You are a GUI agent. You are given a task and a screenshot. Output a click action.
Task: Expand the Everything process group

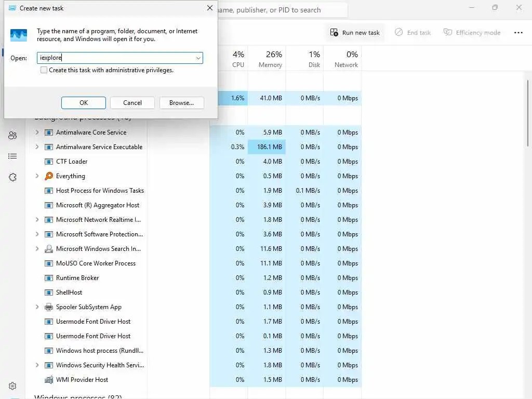click(x=37, y=176)
